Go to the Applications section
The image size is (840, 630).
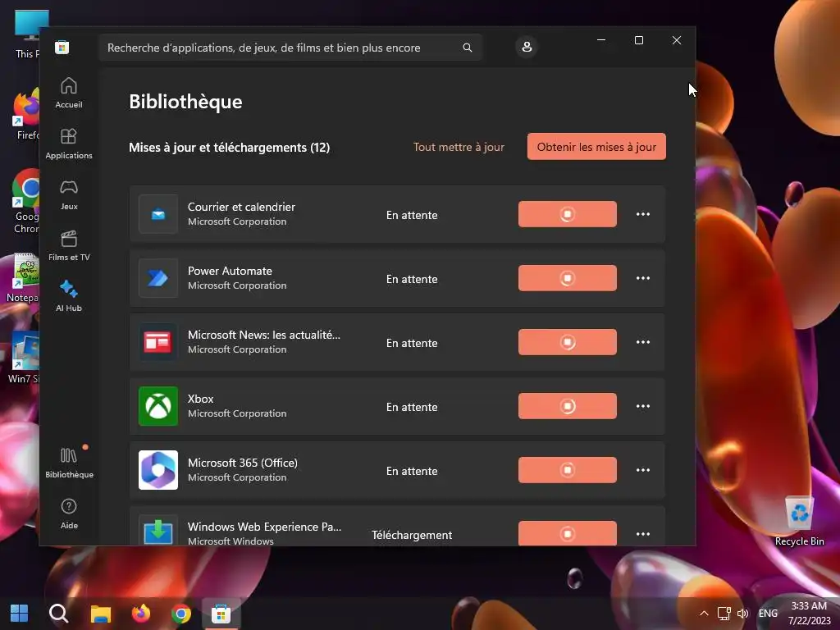pos(69,144)
